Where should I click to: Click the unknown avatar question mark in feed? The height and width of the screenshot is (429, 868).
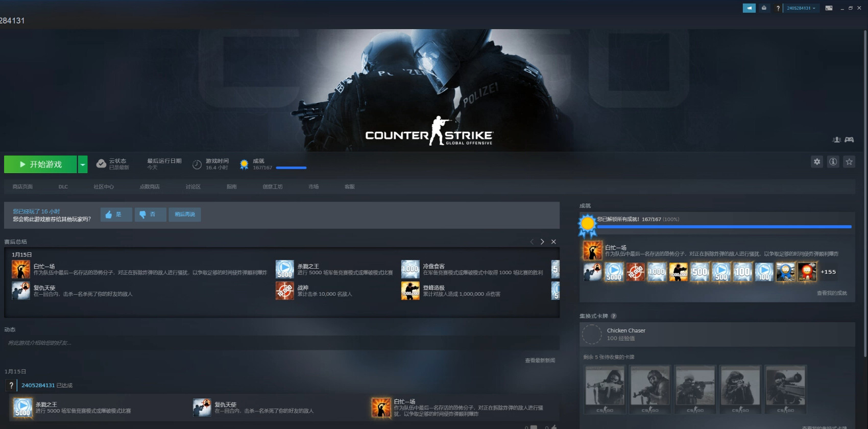[11, 386]
